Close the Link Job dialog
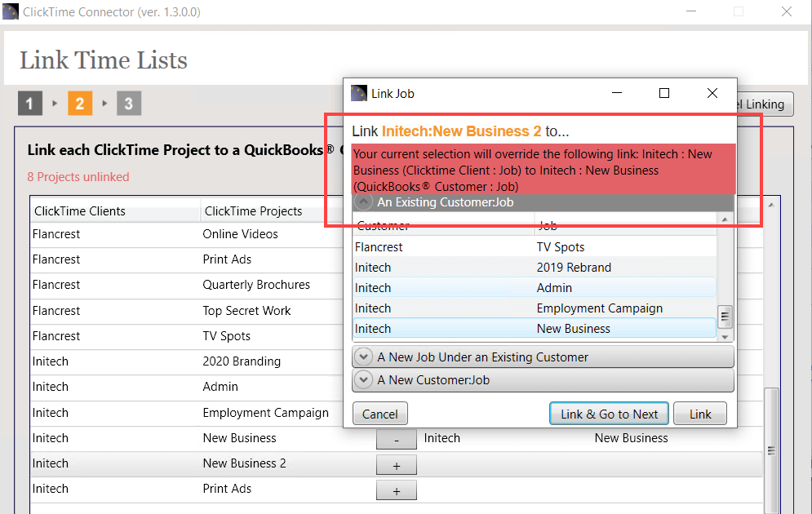The image size is (812, 514). point(712,93)
